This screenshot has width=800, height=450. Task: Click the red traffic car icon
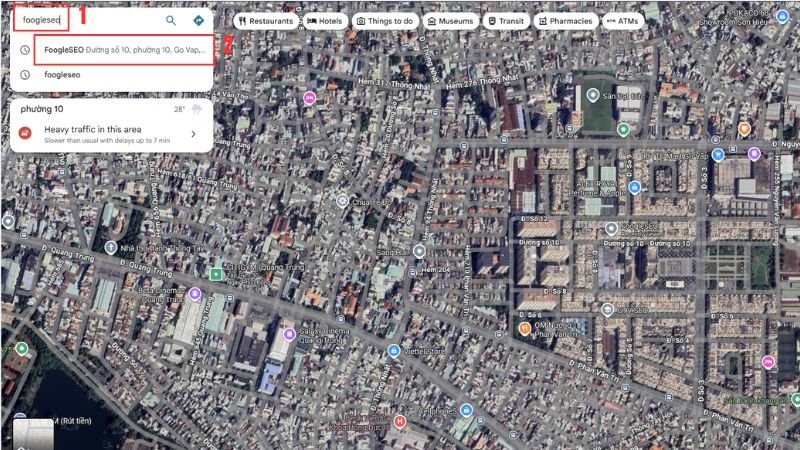coord(25,134)
